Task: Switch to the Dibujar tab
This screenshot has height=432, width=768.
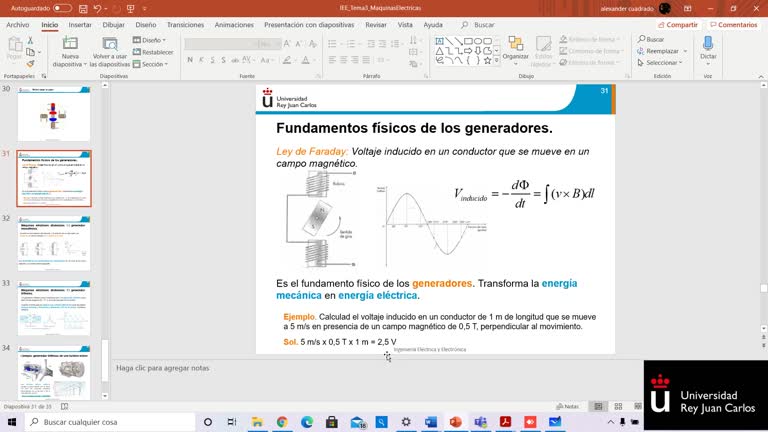Action: [x=113, y=24]
